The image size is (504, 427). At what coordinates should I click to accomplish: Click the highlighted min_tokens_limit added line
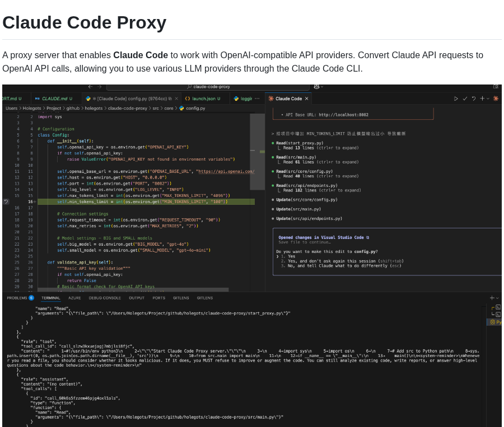[x=146, y=202]
